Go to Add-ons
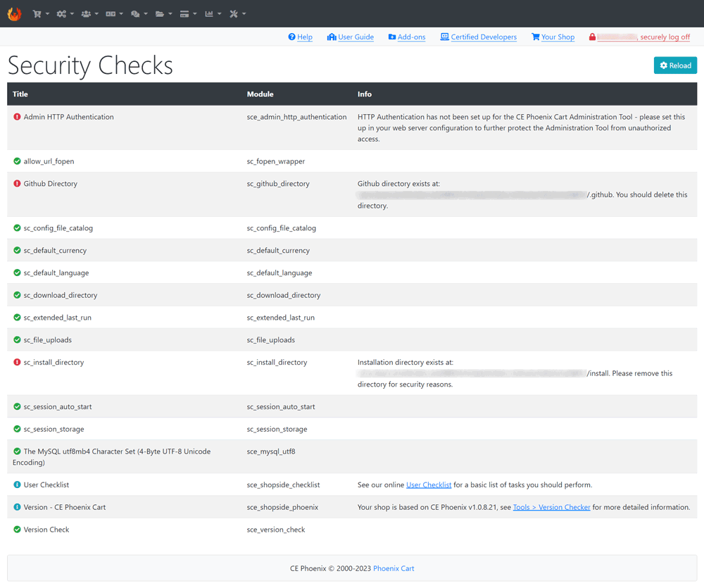The height and width of the screenshot is (588, 704). point(407,37)
